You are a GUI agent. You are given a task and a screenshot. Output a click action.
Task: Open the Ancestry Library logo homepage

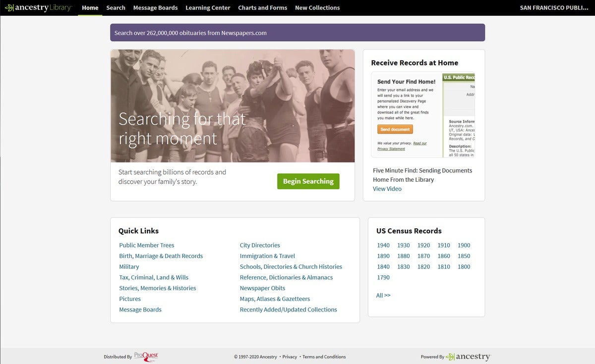tap(38, 7)
